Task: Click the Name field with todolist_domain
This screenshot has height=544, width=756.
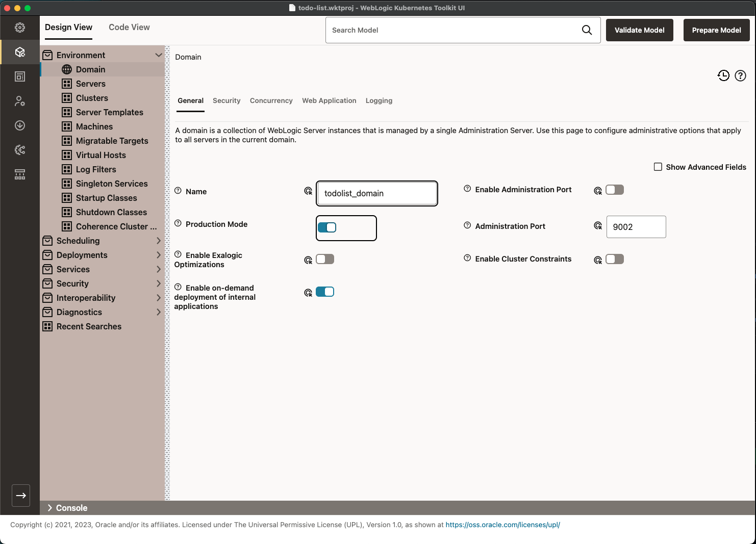Action: click(x=377, y=193)
